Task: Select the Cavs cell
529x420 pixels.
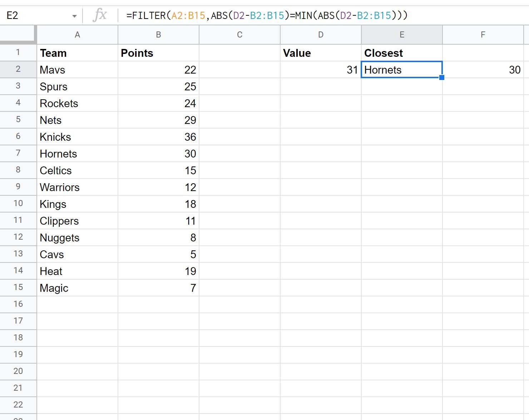Action: (x=77, y=254)
